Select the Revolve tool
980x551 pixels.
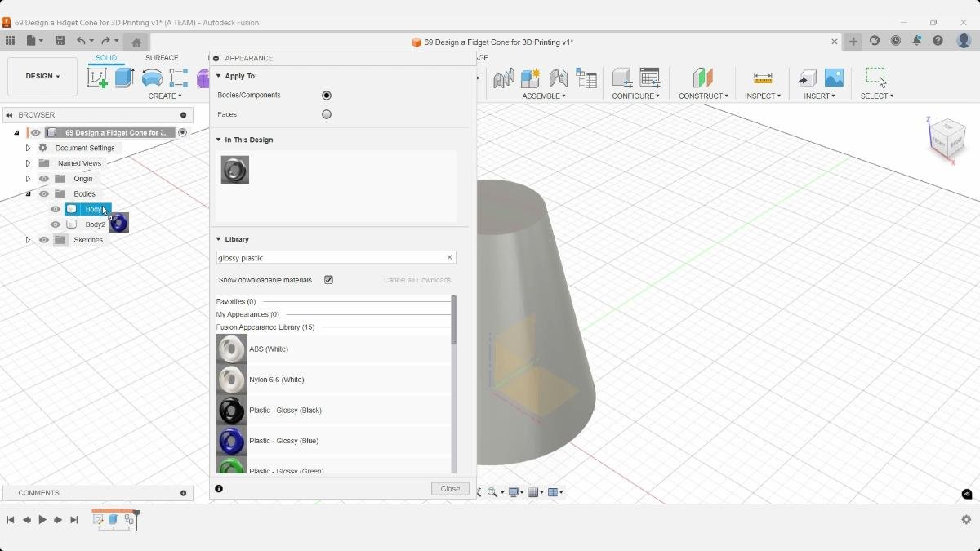pos(152,78)
